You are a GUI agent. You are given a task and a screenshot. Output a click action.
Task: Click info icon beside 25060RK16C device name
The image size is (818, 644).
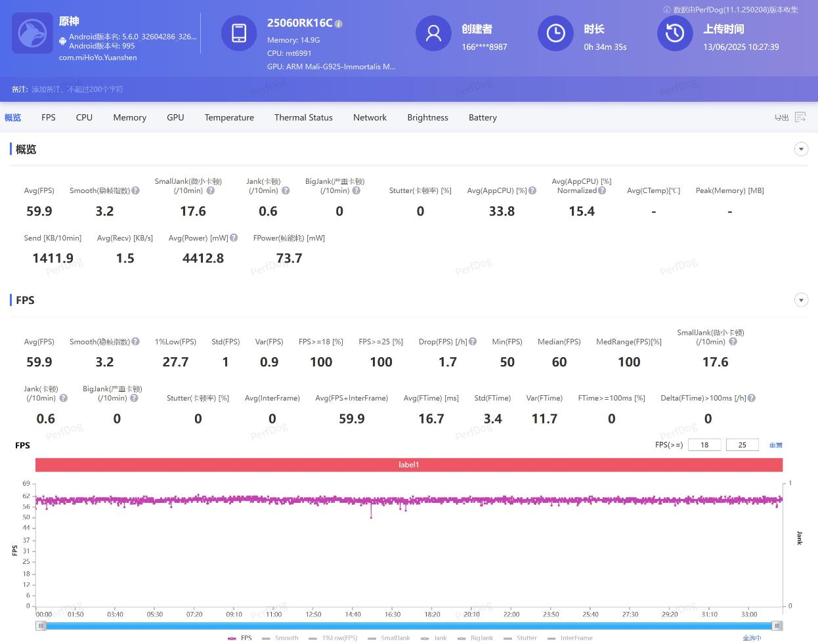point(339,24)
